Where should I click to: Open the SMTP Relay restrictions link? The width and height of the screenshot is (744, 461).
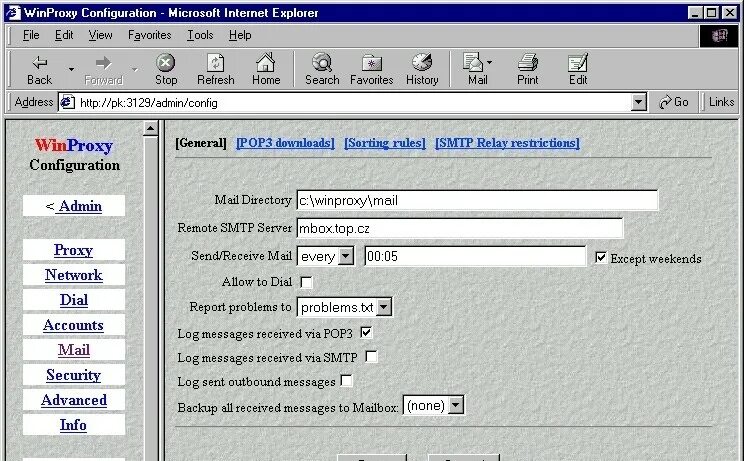pos(507,143)
